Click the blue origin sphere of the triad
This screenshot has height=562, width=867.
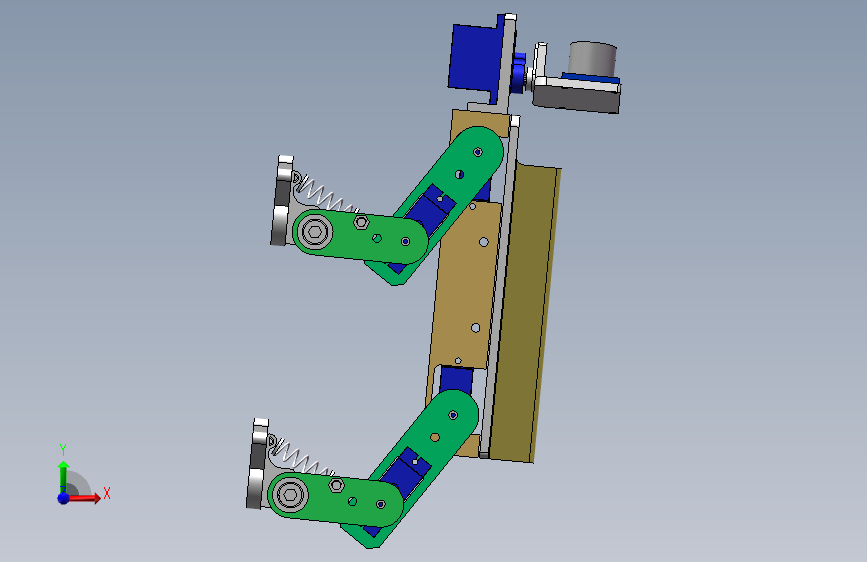[x=64, y=498]
